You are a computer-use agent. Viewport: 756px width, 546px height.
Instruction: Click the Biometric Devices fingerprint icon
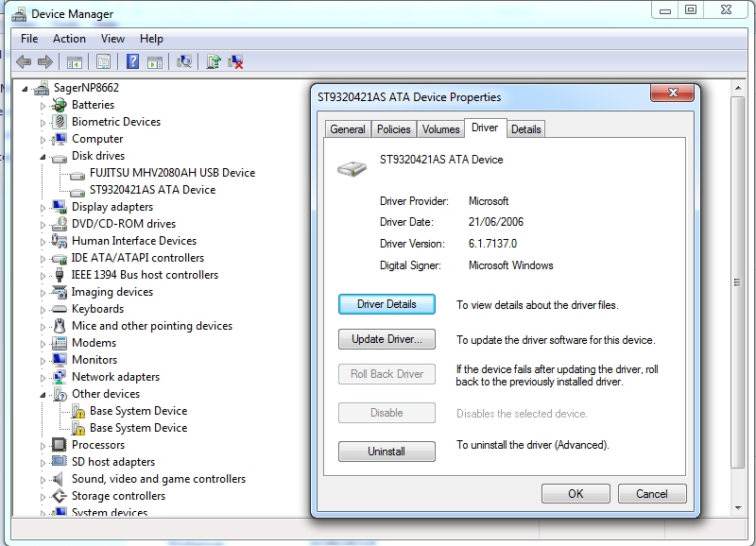coord(60,122)
